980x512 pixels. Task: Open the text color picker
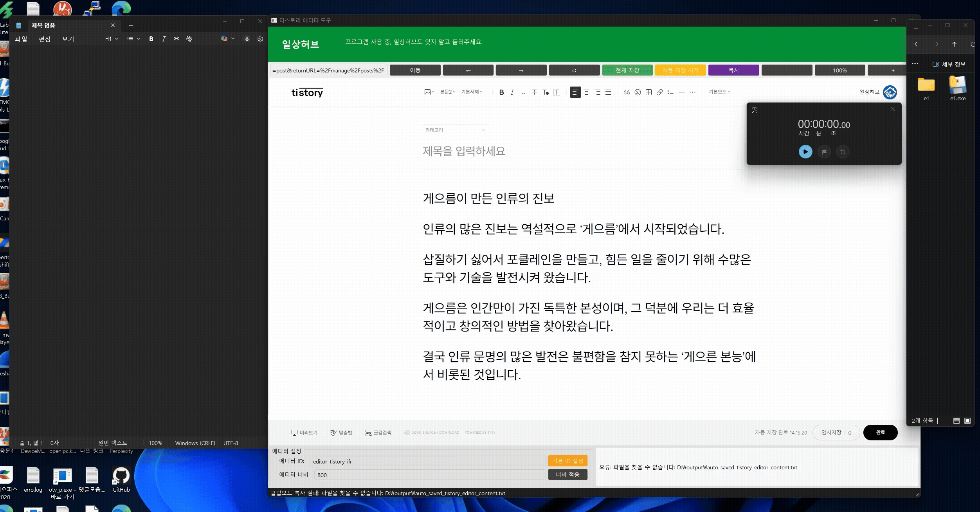(546, 92)
